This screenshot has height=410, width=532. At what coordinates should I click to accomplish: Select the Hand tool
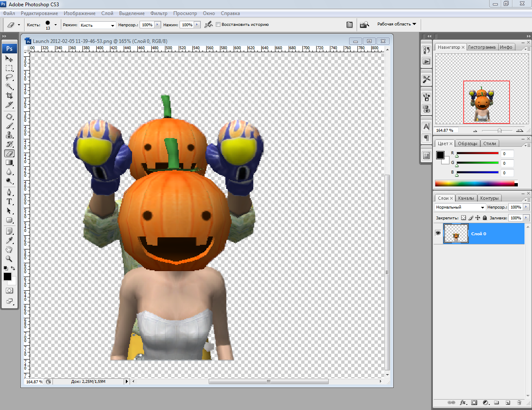(9, 249)
